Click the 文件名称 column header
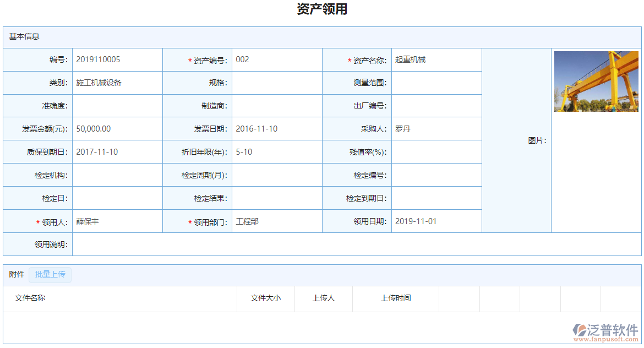Screen dimensions: 644x348 point(30,298)
